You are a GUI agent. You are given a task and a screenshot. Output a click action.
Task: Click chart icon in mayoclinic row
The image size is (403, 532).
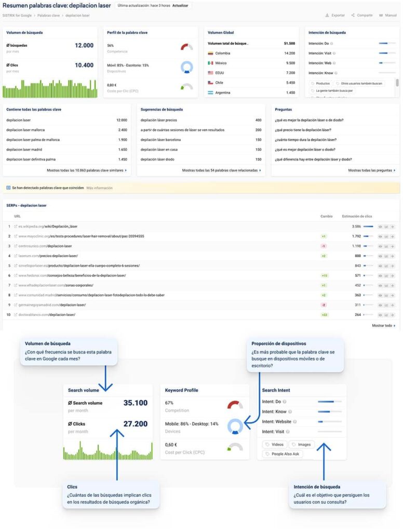386,236
